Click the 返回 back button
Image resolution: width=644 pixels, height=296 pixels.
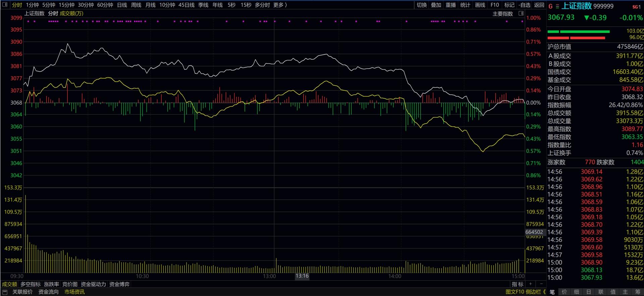[539, 5]
